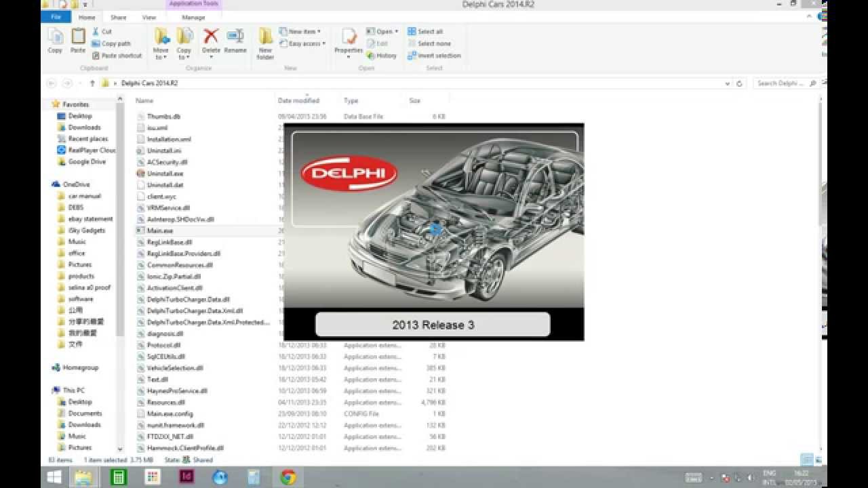Select Homegroup in the navigation pane
The image size is (868, 488).
[80, 367]
